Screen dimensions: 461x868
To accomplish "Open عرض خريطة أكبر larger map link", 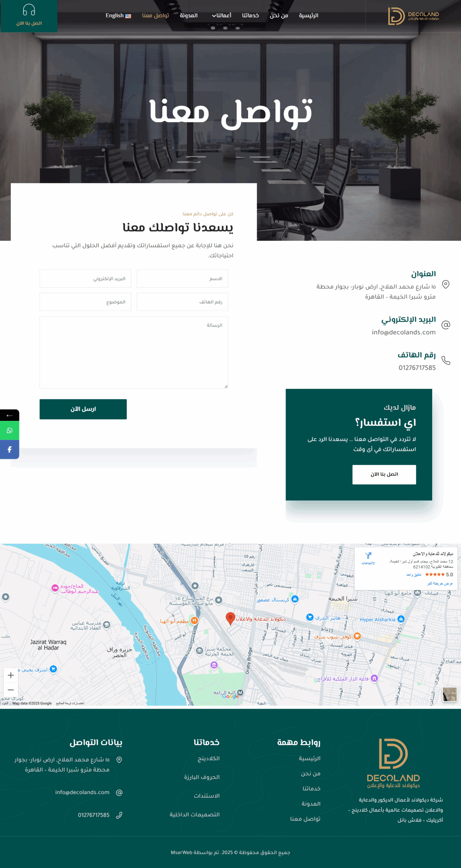I will tap(440, 584).
